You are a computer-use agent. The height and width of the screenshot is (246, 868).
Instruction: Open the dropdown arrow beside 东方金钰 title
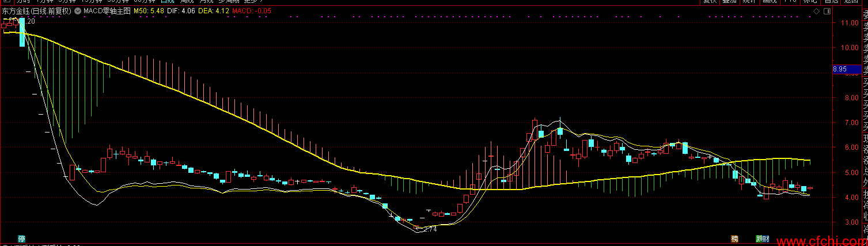click(x=77, y=11)
